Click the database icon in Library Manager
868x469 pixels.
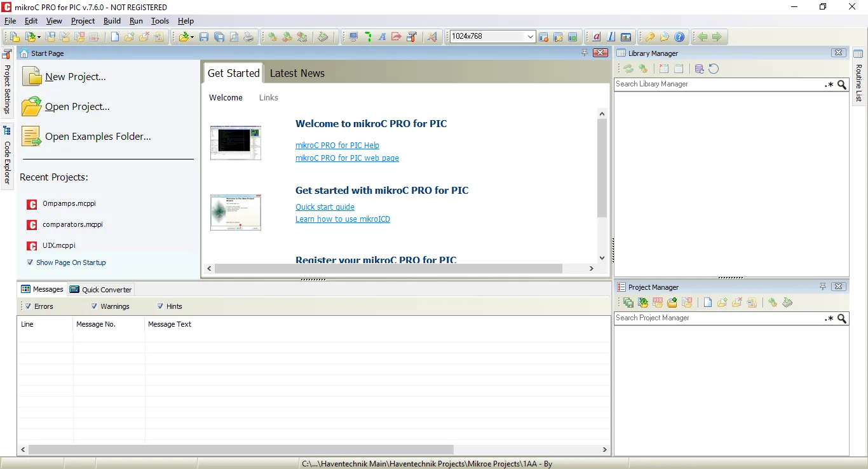click(x=699, y=69)
